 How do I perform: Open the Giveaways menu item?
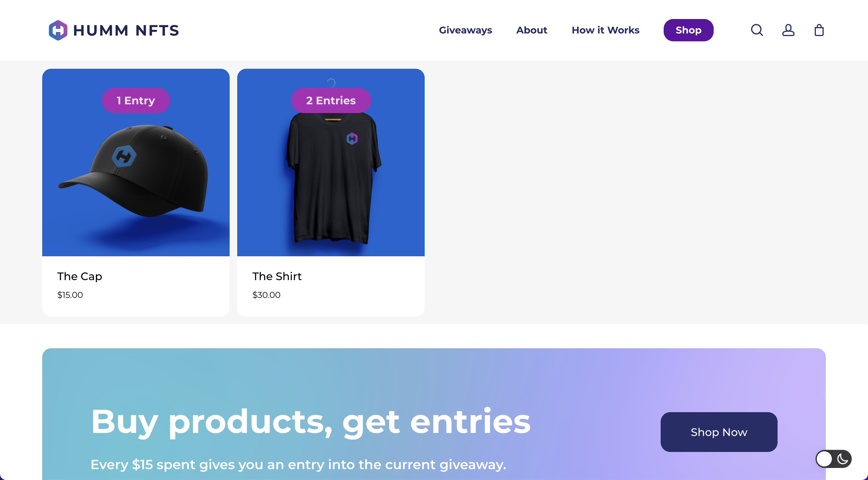click(x=465, y=30)
